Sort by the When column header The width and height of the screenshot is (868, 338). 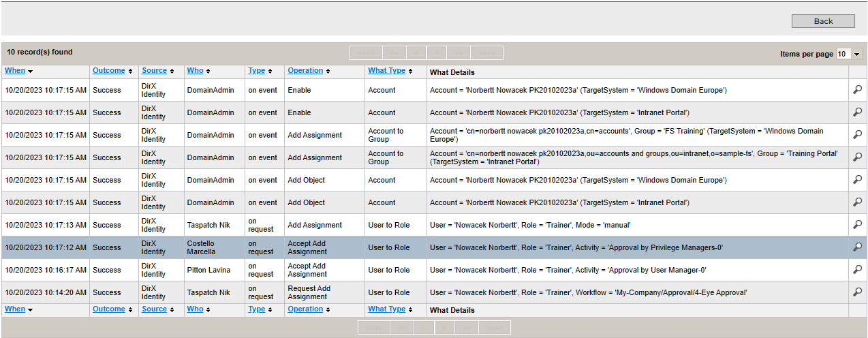pos(15,71)
